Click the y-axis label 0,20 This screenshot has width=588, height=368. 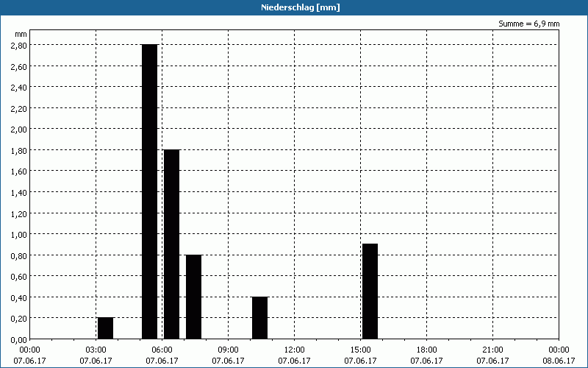point(21,319)
